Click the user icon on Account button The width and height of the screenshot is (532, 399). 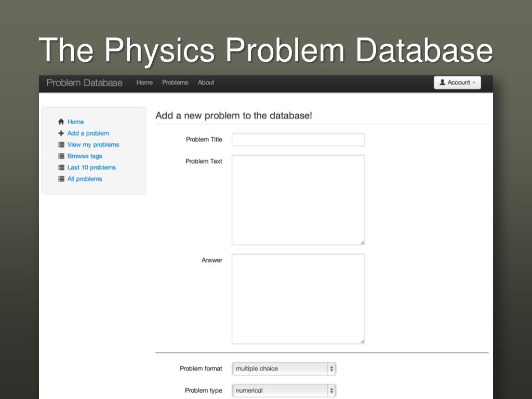coord(443,83)
